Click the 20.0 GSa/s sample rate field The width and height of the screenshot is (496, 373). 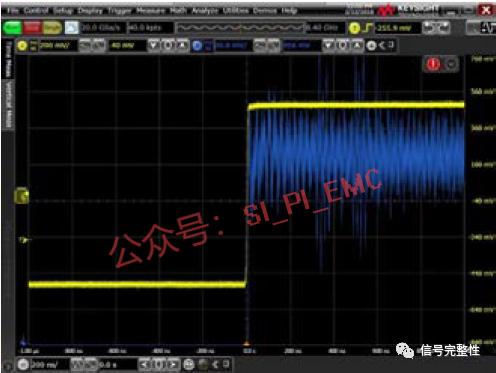point(103,28)
